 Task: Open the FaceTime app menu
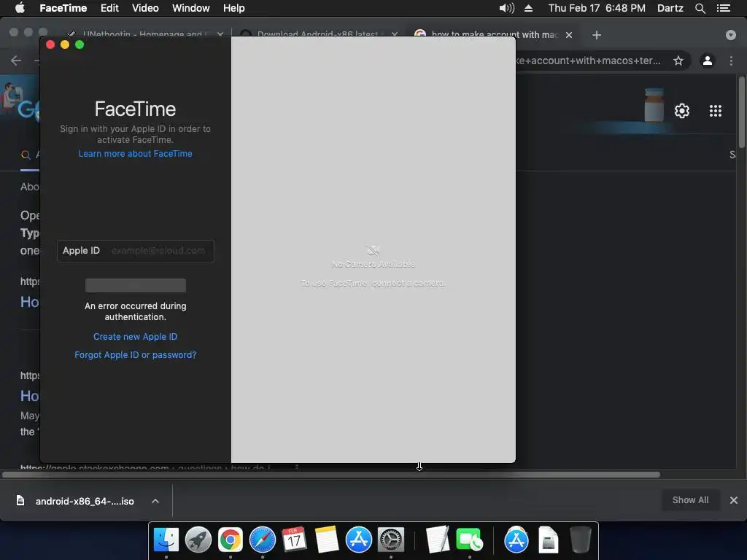pos(63,8)
